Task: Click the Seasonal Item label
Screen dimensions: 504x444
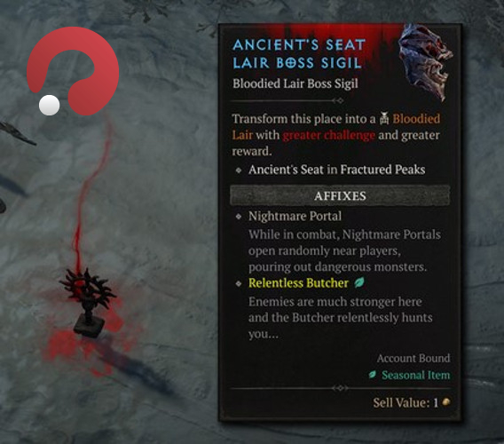Action: tap(415, 375)
